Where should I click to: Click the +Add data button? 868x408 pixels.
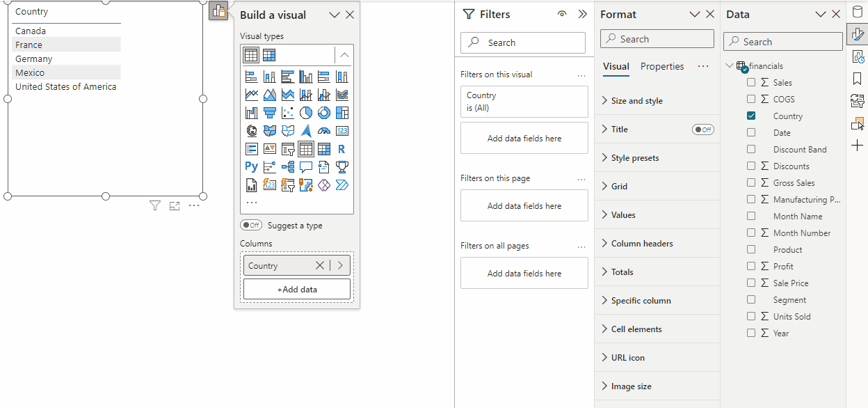297,289
